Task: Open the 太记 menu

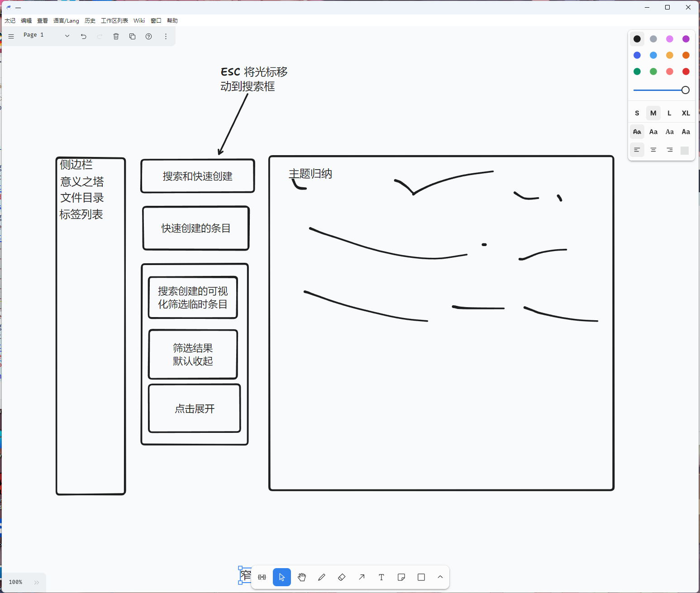Action: click(10, 20)
